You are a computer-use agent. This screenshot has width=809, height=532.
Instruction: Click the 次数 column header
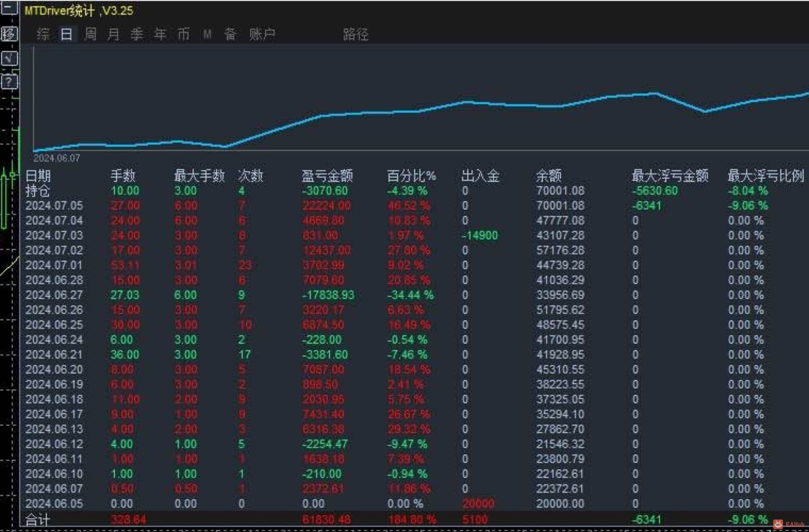pyautogui.click(x=251, y=175)
